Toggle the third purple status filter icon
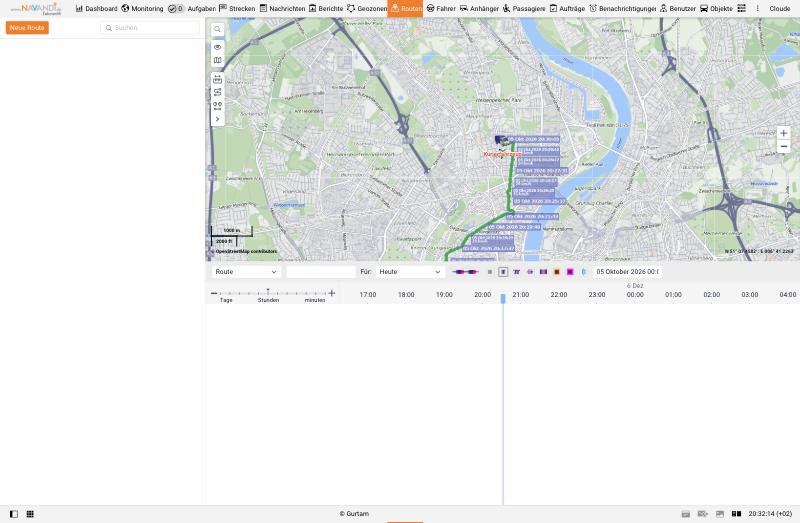 tap(516, 272)
